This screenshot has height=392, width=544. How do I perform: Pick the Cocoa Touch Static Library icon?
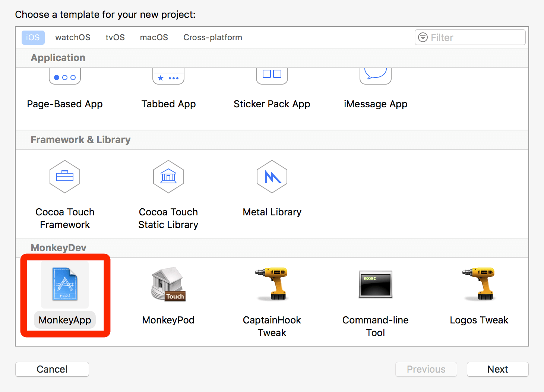click(x=168, y=177)
